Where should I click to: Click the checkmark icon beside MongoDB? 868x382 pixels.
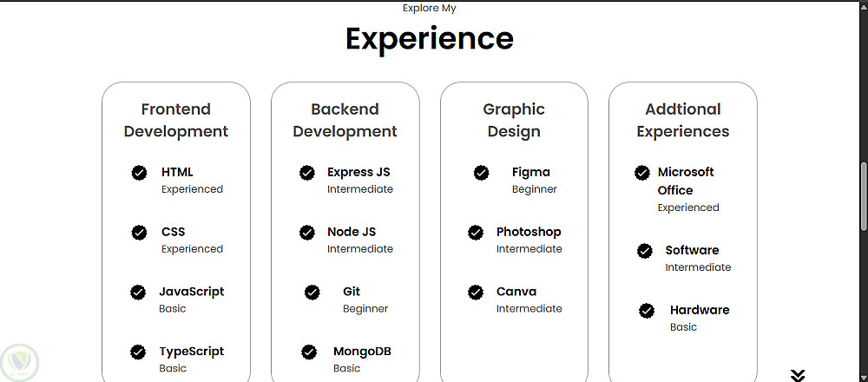tap(309, 352)
